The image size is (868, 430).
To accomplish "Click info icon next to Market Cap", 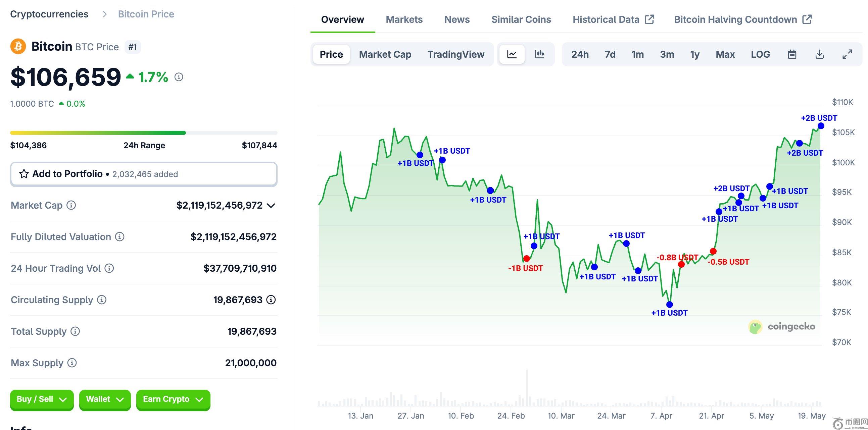I will pyautogui.click(x=71, y=205).
